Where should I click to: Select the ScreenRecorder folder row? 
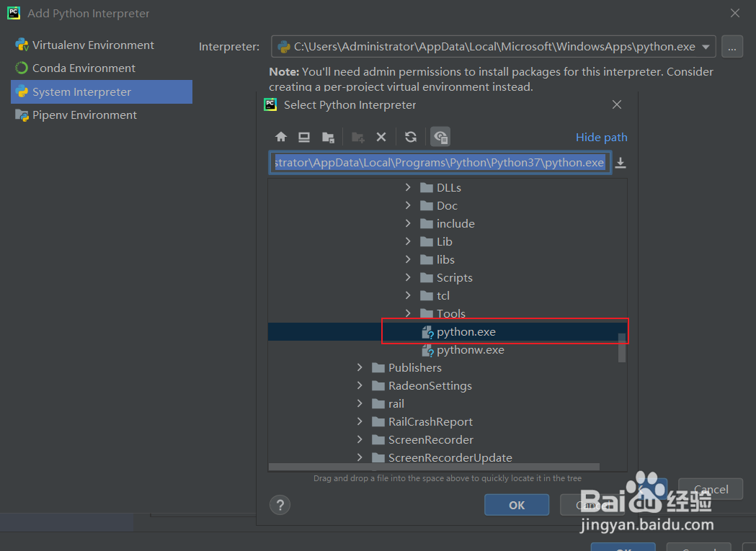coord(448,439)
